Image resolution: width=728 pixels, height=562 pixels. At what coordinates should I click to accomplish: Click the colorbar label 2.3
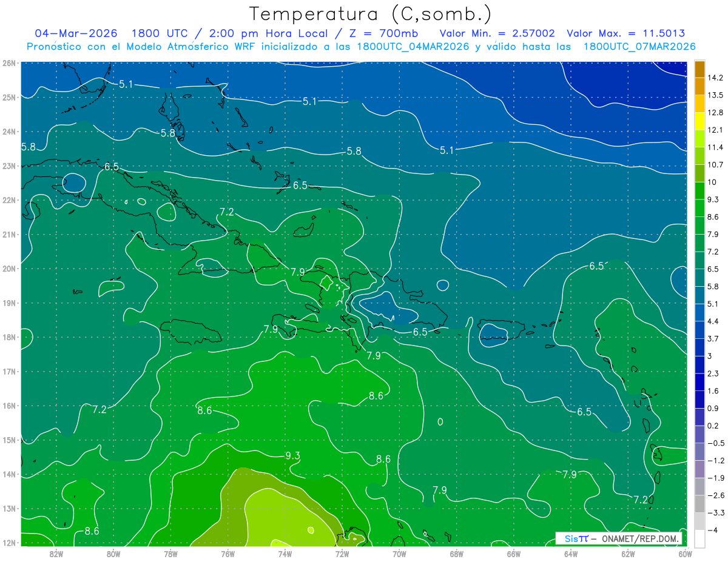pos(713,373)
